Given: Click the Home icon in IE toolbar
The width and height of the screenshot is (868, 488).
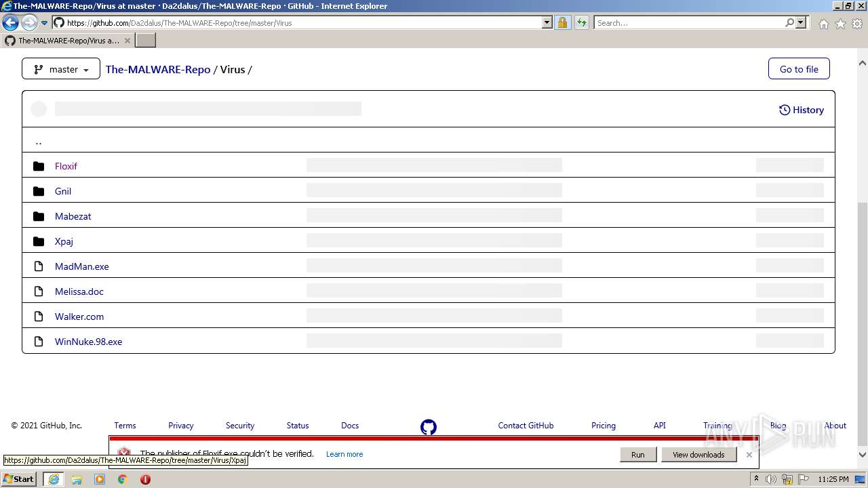Looking at the screenshot, I should tap(823, 24).
